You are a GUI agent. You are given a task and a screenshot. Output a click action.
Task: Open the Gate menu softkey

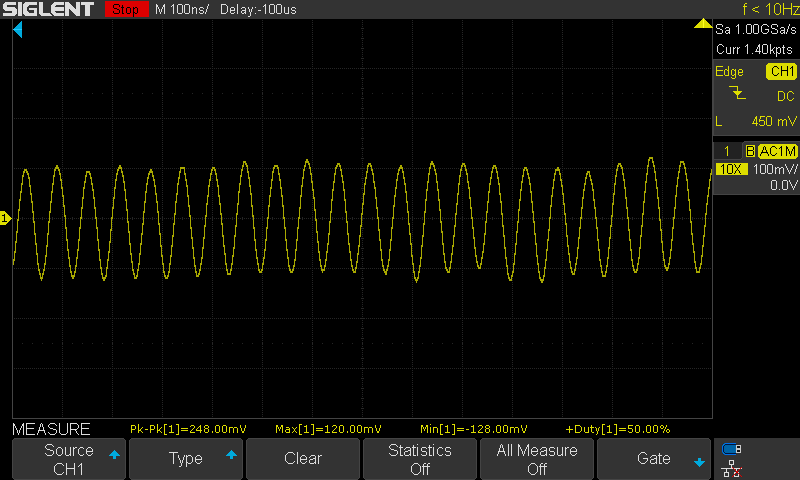click(x=654, y=459)
